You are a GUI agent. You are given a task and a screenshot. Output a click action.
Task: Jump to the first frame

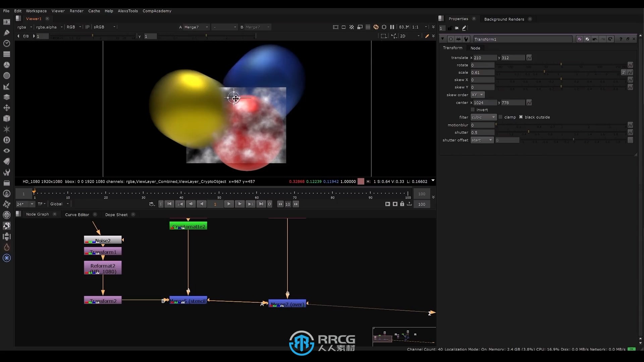pos(169,204)
